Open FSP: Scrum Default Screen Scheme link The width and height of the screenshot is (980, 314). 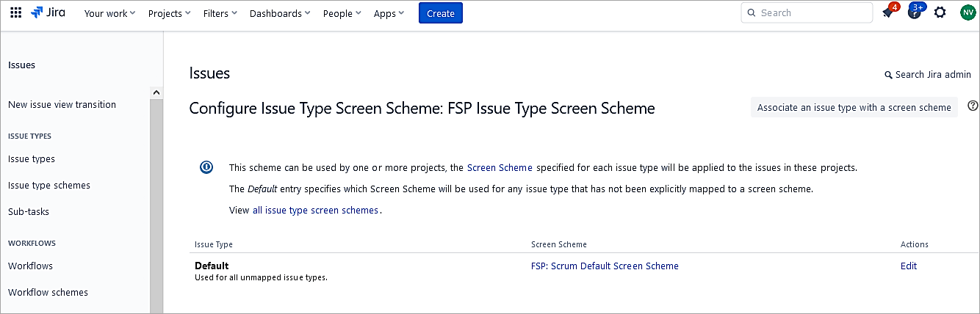[x=605, y=266]
